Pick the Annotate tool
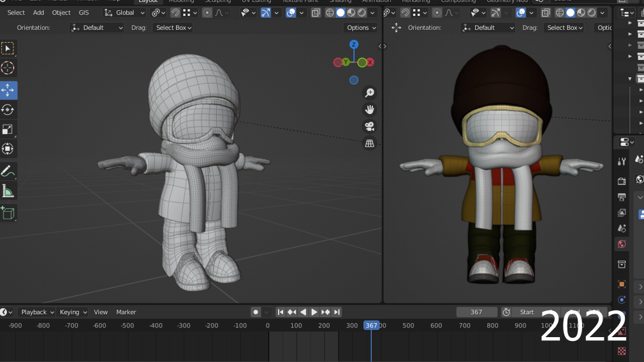This screenshot has height=362, width=644. point(8,171)
